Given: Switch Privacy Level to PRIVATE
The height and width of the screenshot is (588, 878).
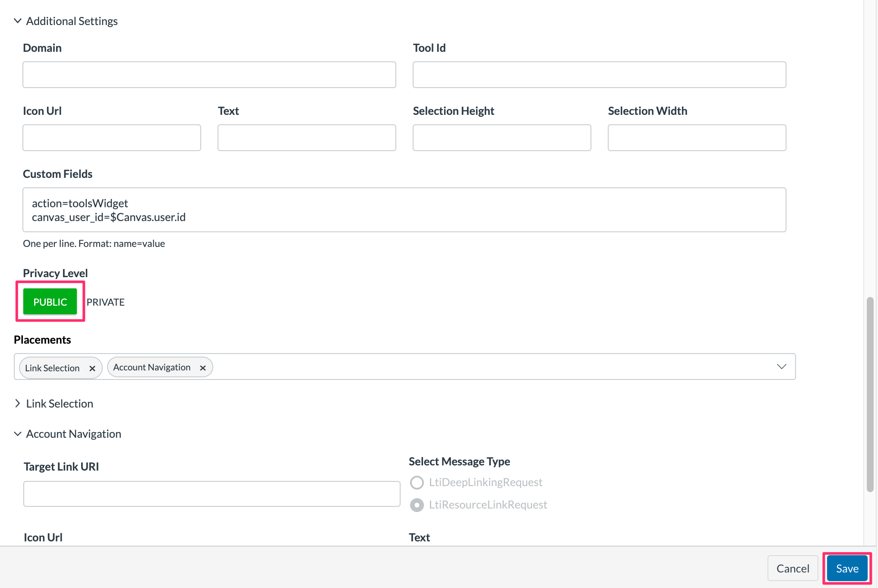Looking at the screenshot, I should point(105,302).
